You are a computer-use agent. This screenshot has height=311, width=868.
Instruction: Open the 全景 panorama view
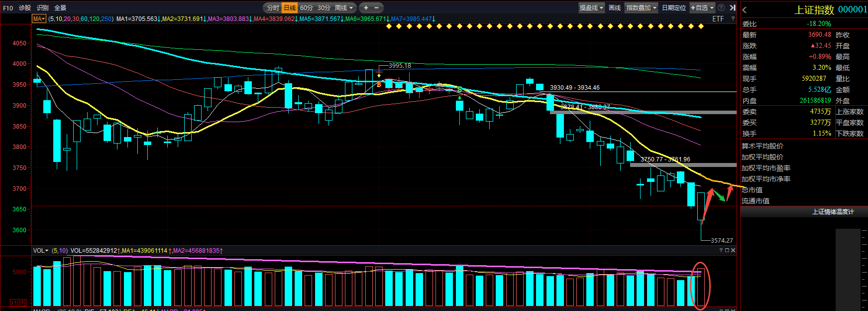(x=60, y=8)
